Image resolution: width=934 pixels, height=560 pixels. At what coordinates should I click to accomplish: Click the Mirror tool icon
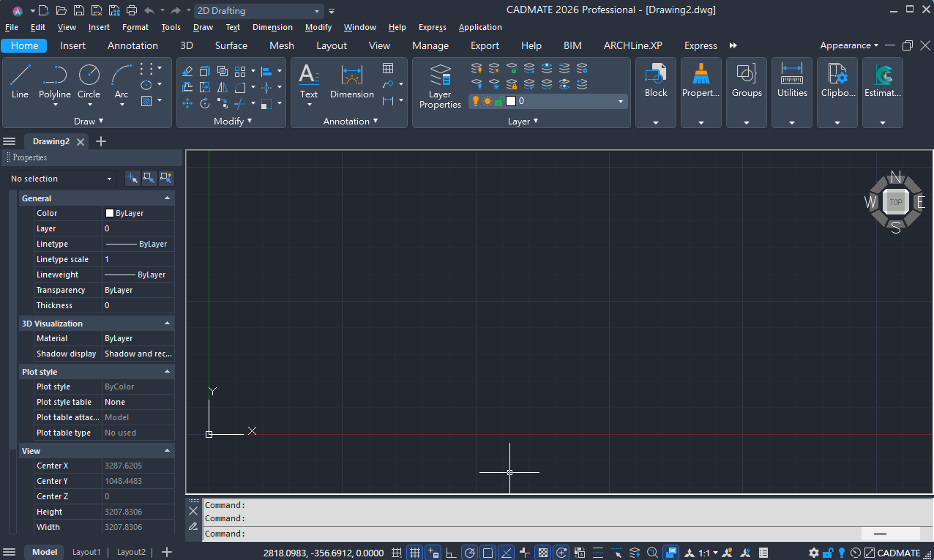(223, 87)
